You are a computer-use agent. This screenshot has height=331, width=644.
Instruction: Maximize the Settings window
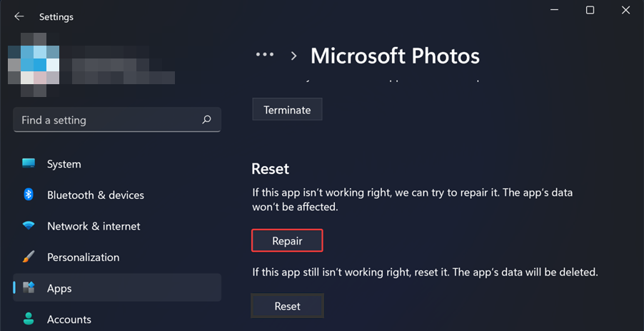coord(590,10)
